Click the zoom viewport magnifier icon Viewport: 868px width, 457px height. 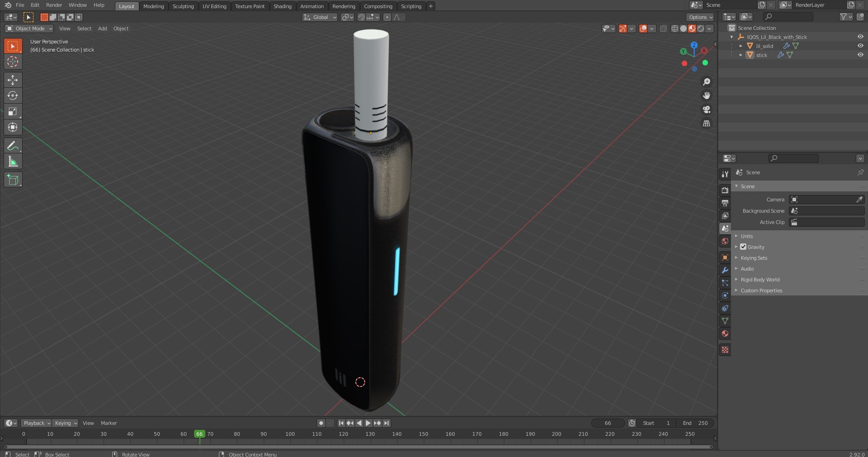(x=706, y=82)
